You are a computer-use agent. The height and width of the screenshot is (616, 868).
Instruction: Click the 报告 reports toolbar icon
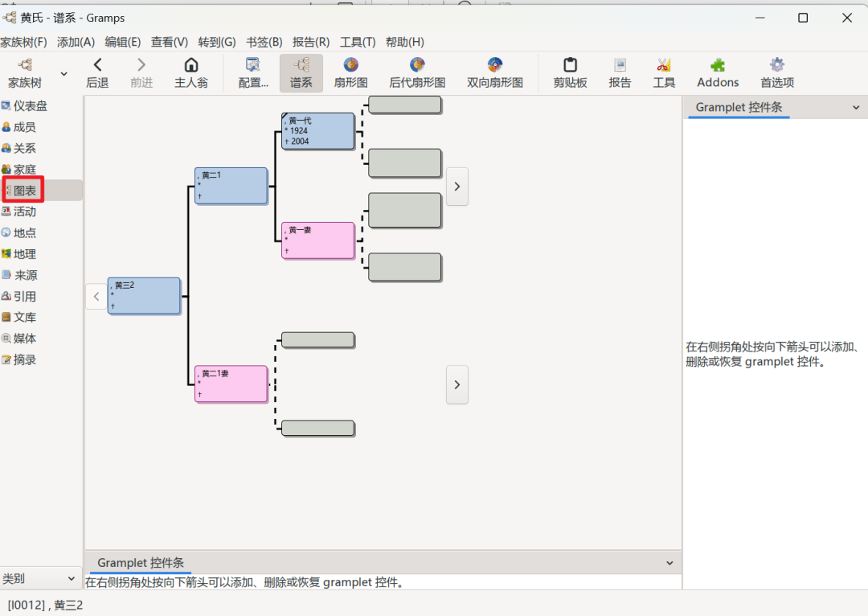click(620, 72)
